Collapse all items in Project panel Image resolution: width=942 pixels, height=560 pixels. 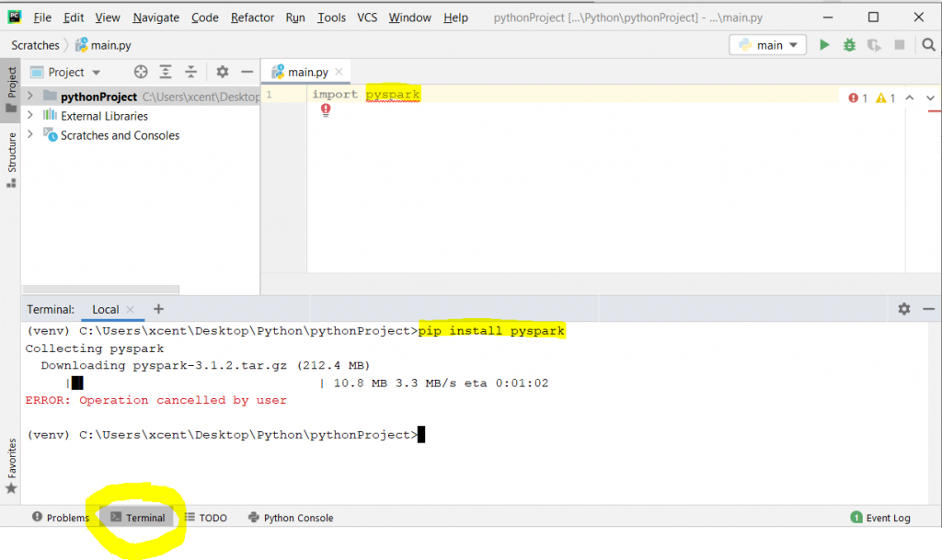(x=191, y=72)
